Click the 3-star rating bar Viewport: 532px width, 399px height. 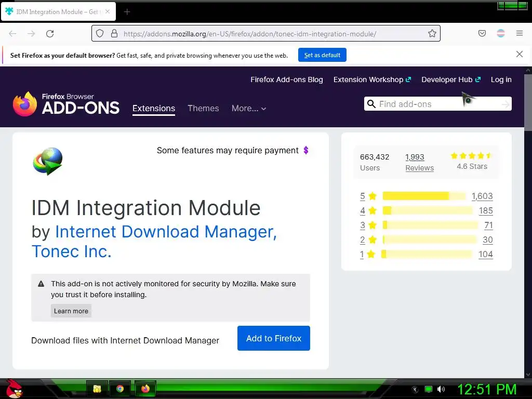430,225
